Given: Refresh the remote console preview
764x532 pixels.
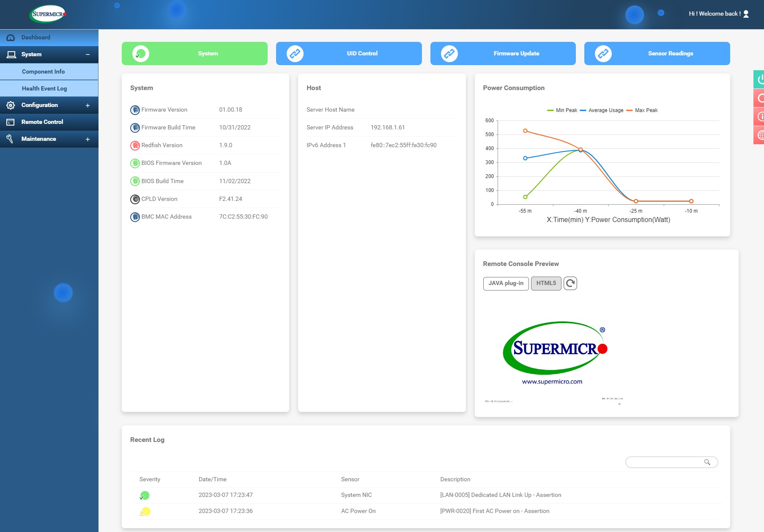Looking at the screenshot, I should 570,283.
